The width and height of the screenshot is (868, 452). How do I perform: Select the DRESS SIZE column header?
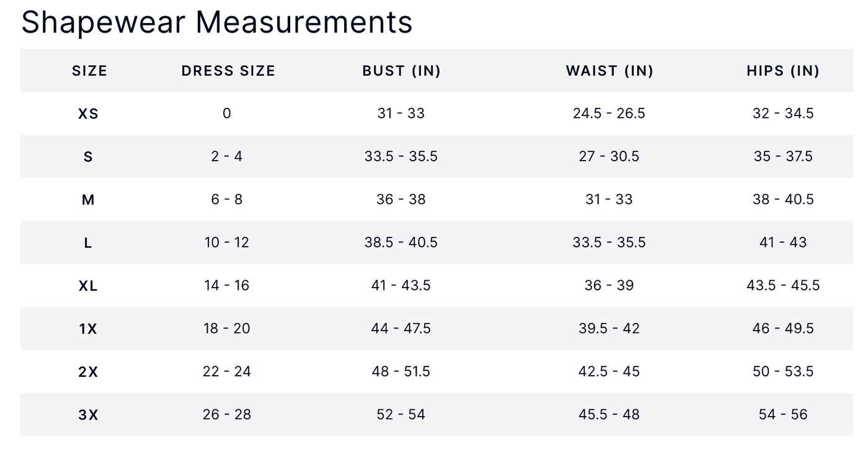click(x=228, y=71)
